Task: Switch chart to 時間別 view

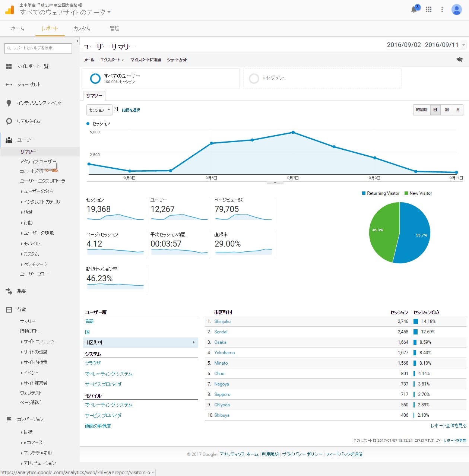Action: click(x=422, y=110)
